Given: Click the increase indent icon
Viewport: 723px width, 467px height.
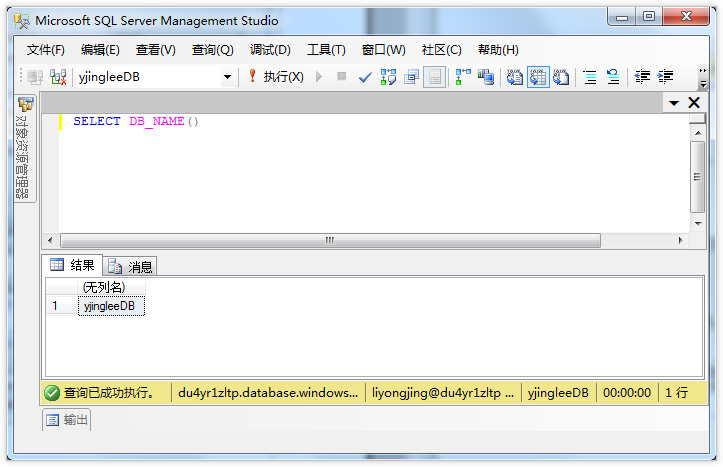Looking at the screenshot, I should [x=665, y=77].
